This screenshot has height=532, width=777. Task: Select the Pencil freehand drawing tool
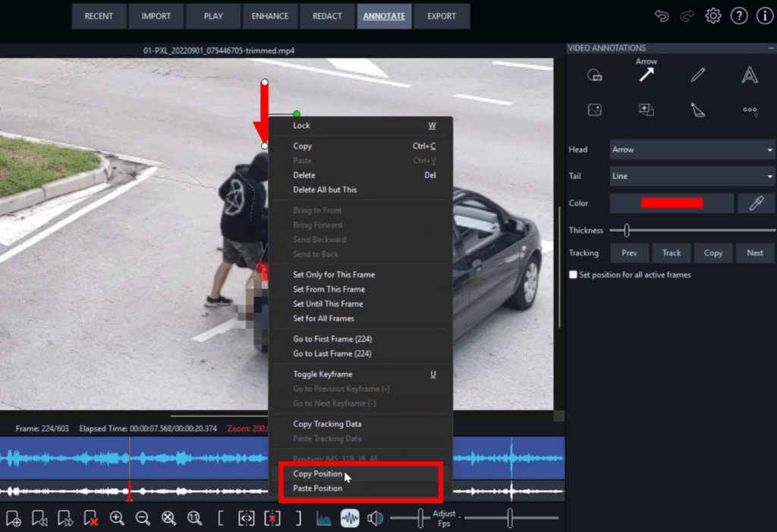pyautogui.click(x=698, y=74)
